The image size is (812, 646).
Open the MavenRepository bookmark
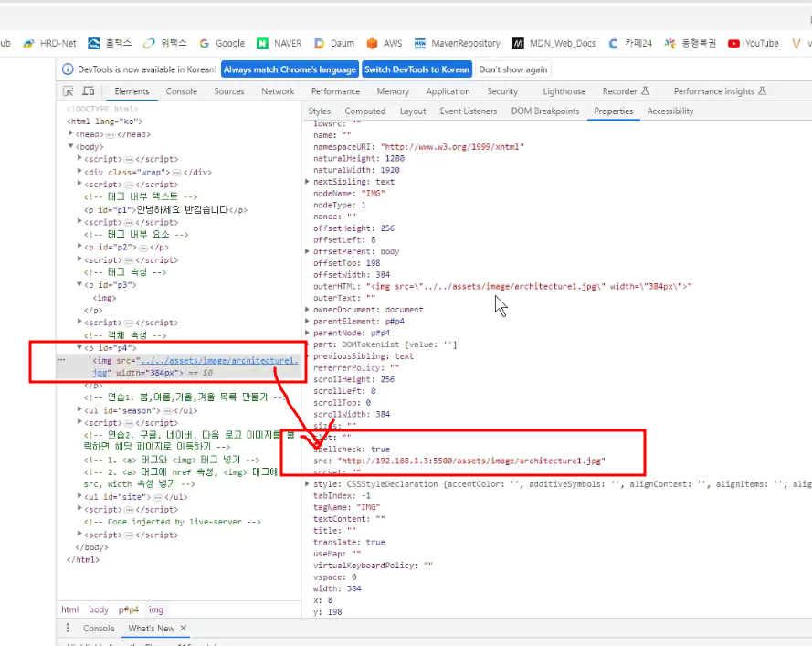(x=457, y=44)
